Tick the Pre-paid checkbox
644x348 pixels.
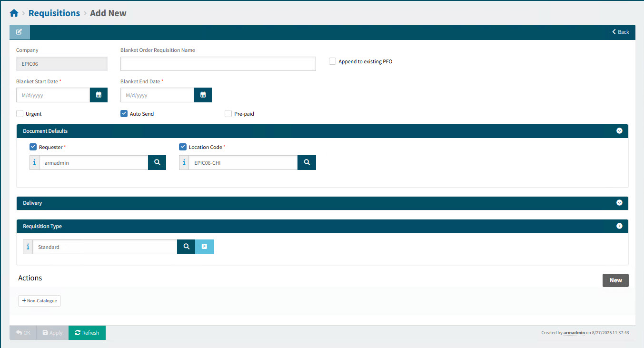tap(228, 114)
